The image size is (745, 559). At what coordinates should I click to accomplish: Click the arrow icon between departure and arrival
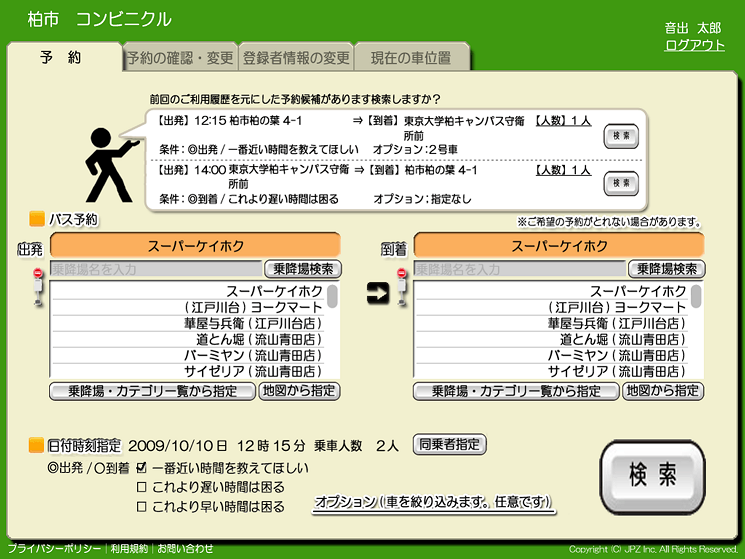coord(378,293)
